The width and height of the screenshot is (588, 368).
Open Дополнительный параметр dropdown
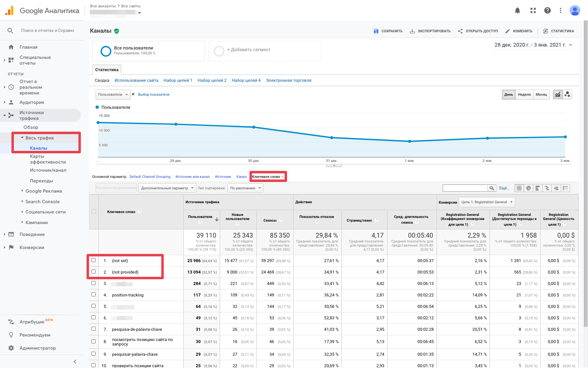(167, 188)
